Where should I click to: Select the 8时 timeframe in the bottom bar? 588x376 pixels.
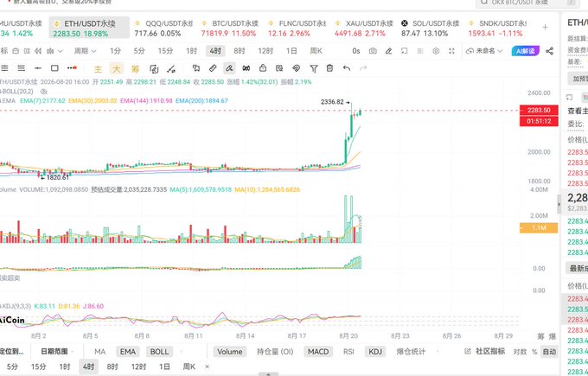(x=112, y=366)
